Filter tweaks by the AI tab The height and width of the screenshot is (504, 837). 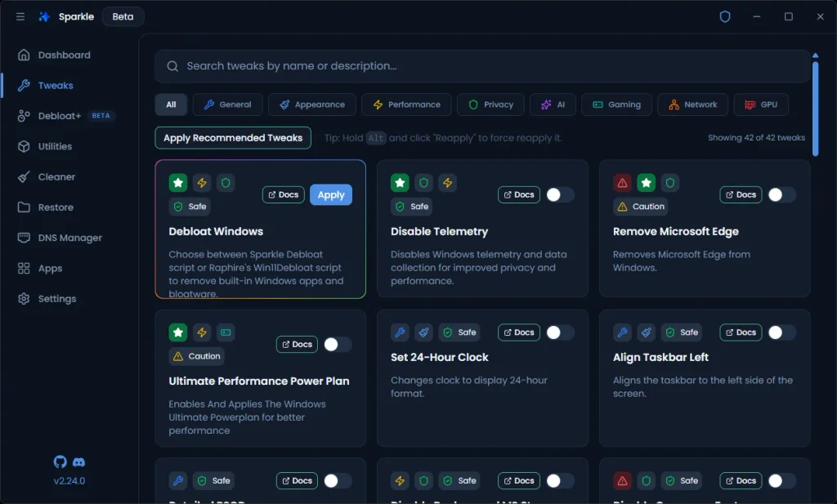click(x=553, y=105)
